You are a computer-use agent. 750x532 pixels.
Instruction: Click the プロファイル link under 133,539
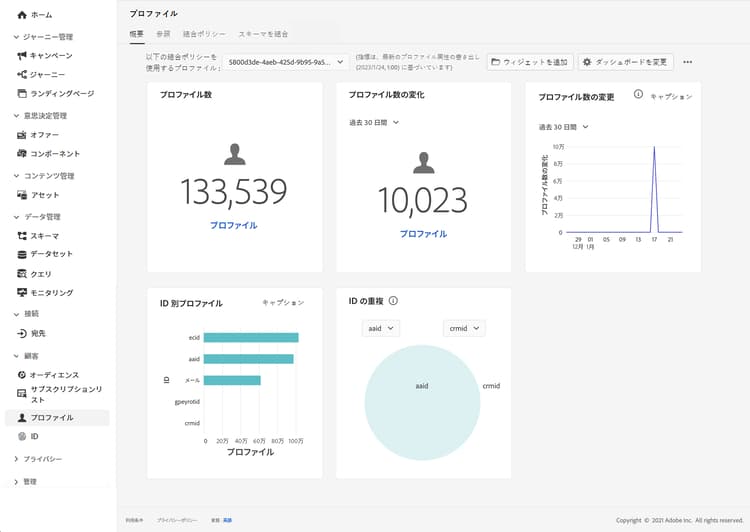pos(234,225)
